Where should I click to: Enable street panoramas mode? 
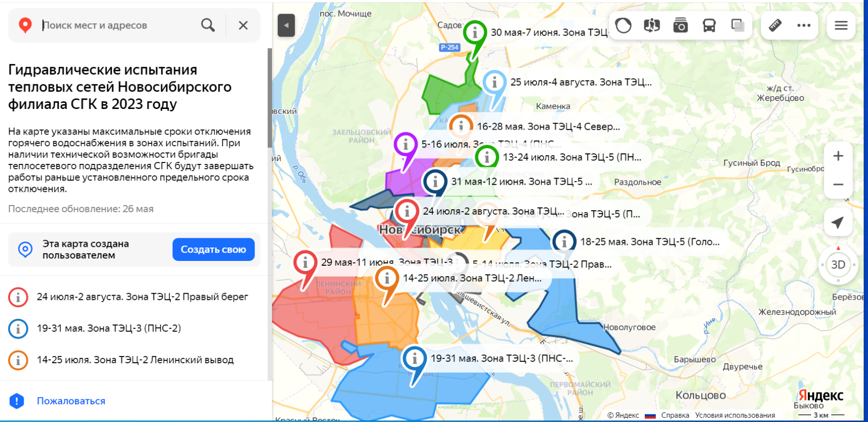tap(651, 25)
